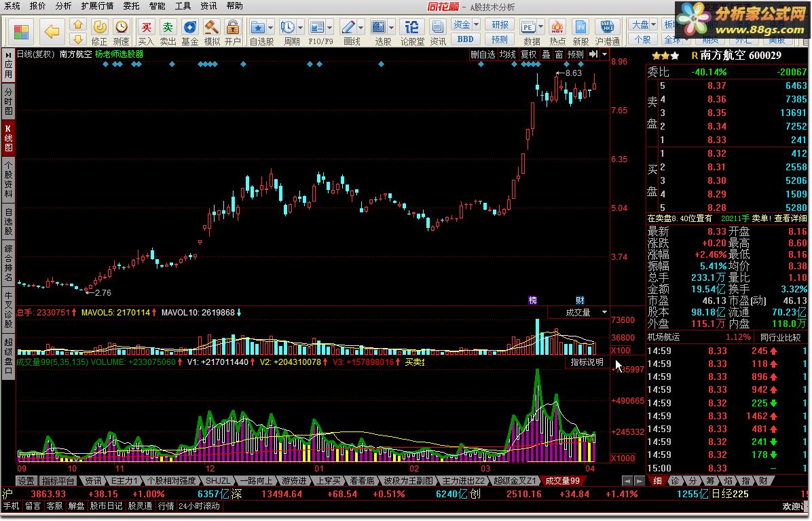
Task: Click the 个股 button
Action: [643, 39]
